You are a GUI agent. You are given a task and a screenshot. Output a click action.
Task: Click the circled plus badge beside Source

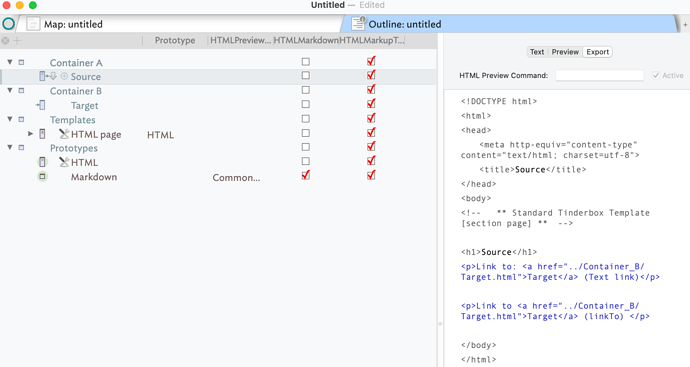pyautogui.click(x=64, y=76)
